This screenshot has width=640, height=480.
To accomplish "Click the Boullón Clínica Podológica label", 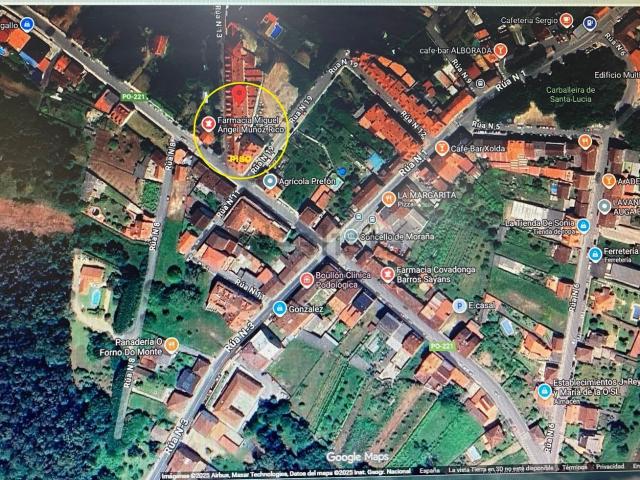I will coord(343,280).
